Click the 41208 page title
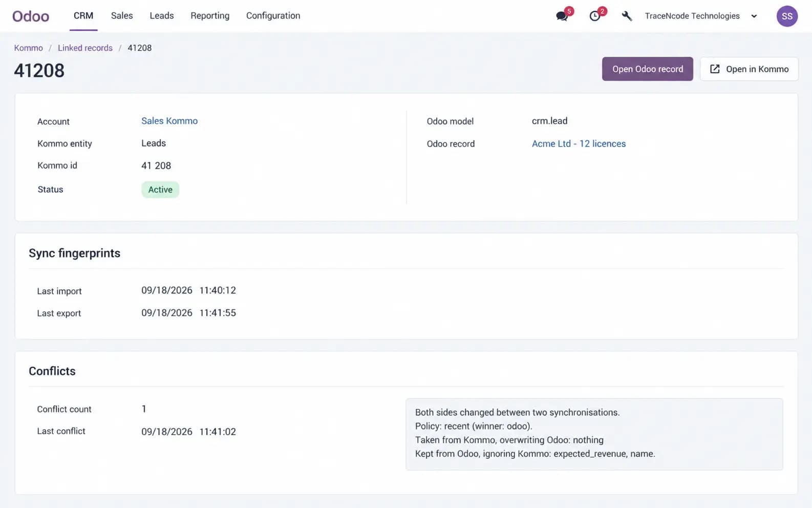Screen dimensions: 812x508 click(39, 71)
